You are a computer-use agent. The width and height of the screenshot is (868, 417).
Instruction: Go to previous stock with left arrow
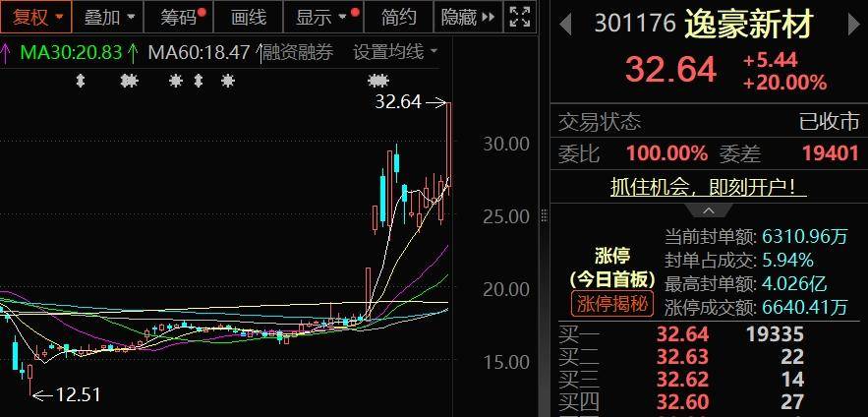(x=564, y=24)
